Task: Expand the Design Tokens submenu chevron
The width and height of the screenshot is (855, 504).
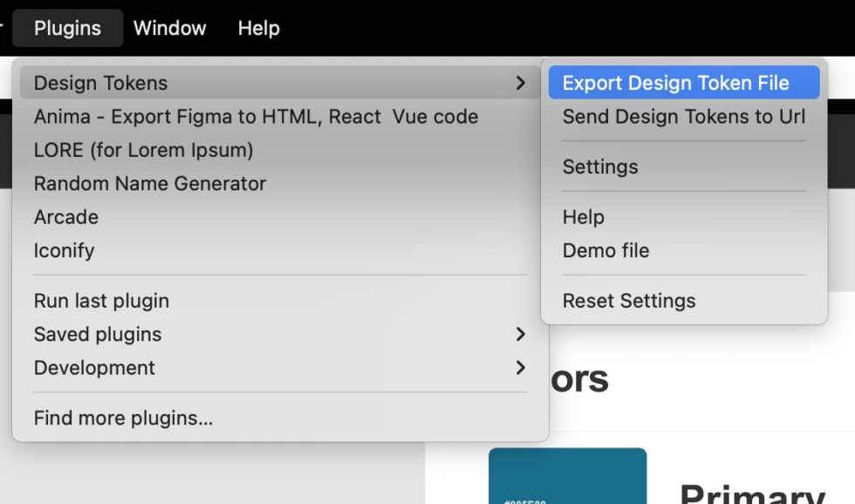Action: pos(521,83)
